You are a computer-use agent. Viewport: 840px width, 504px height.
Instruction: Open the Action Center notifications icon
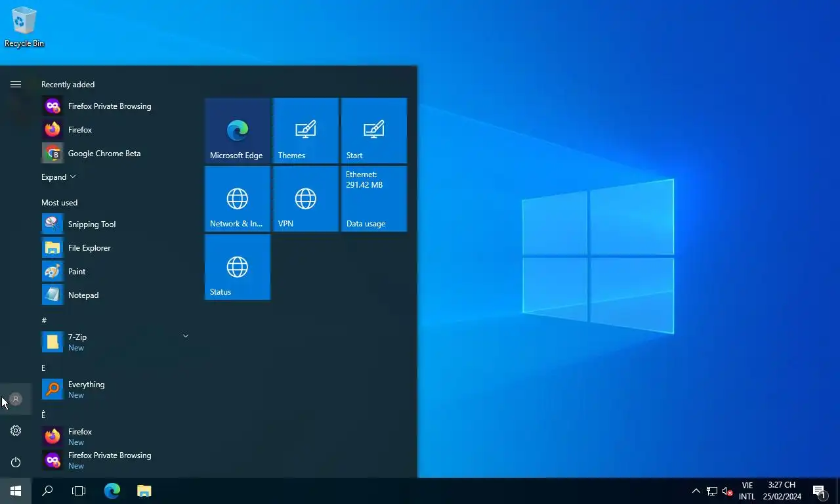[819, 491]
